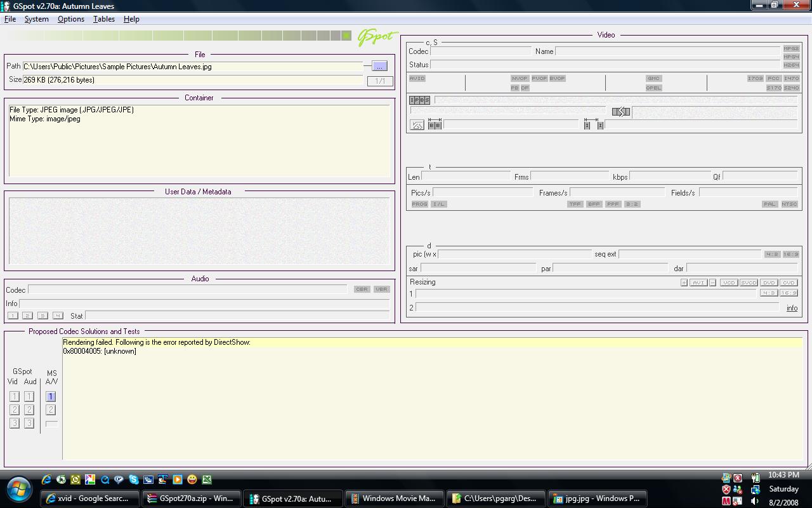Open the Tables menu
The image size is (812, 508).
(104, 19)
